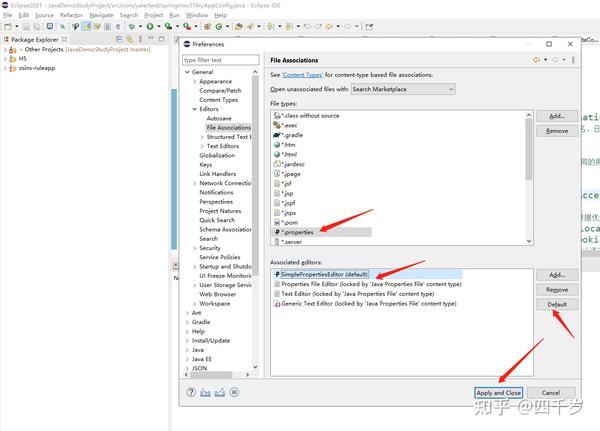
Task: Expand the Java preferences node
Action: point(188,350)
